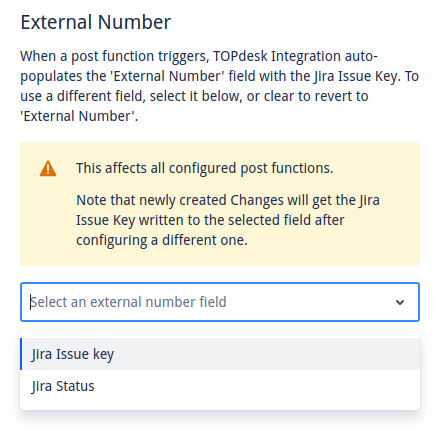Click the grey highlighted row right of Jira Issue key

(267, 354)
